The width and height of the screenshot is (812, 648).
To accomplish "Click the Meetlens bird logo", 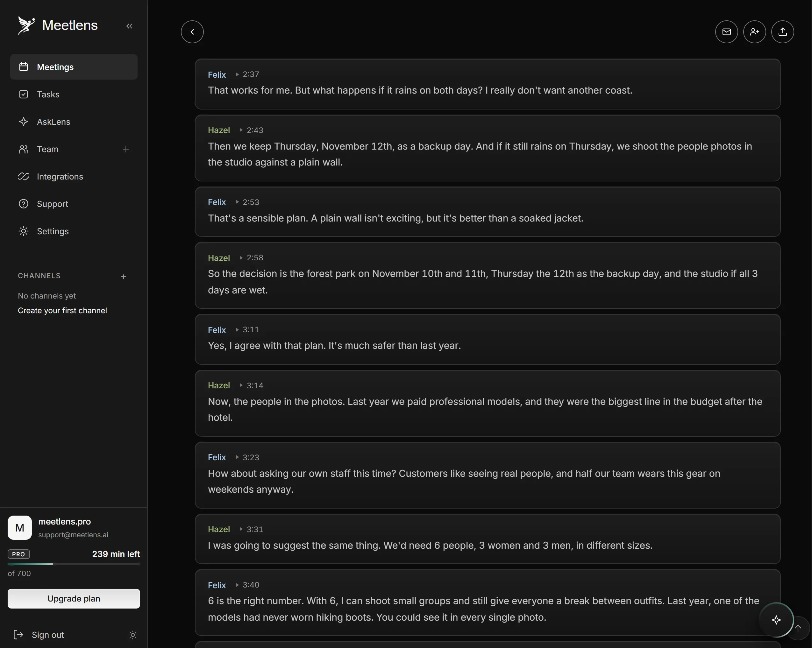I will click(x=26, y=25).
